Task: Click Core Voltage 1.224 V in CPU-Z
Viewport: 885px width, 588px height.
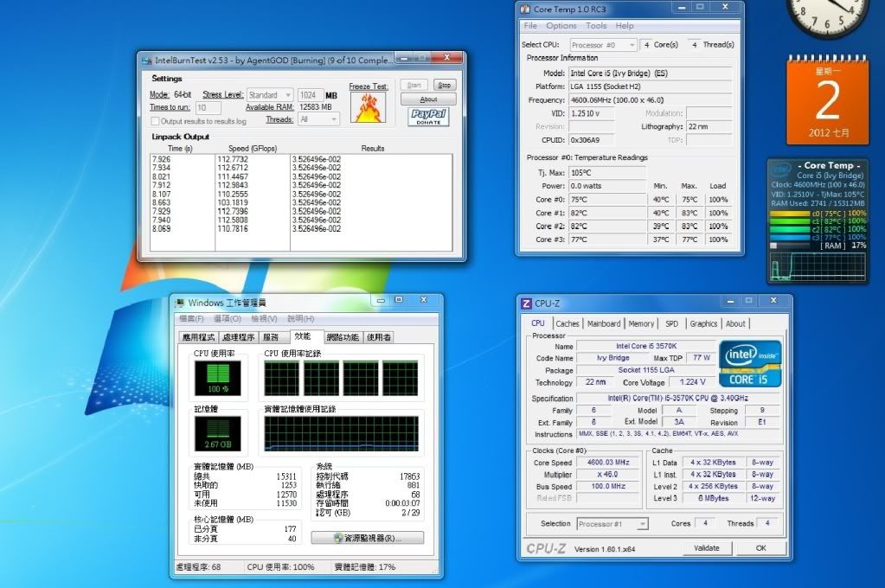Action: (x=693, y=382)
